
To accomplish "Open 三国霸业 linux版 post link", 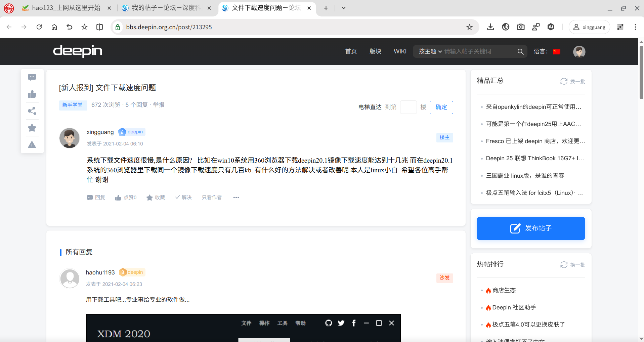I will pyautogui.click(x=525, y=175).
